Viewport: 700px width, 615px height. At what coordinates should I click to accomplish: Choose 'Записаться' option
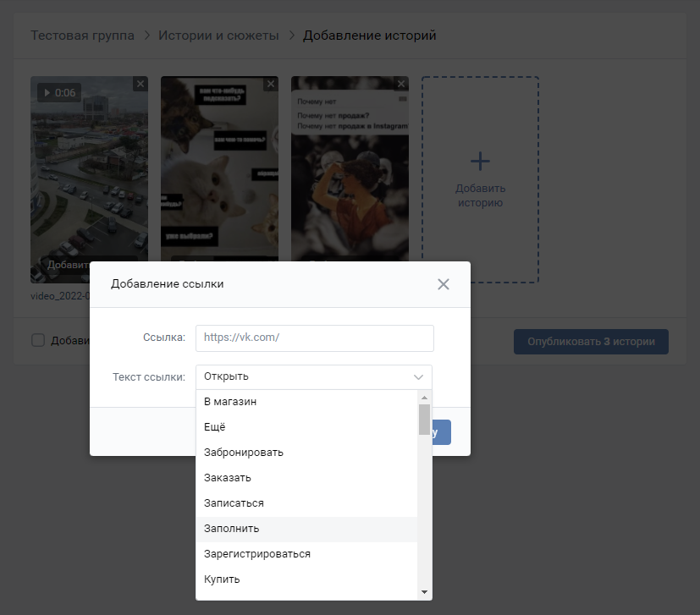coord(234,503)
